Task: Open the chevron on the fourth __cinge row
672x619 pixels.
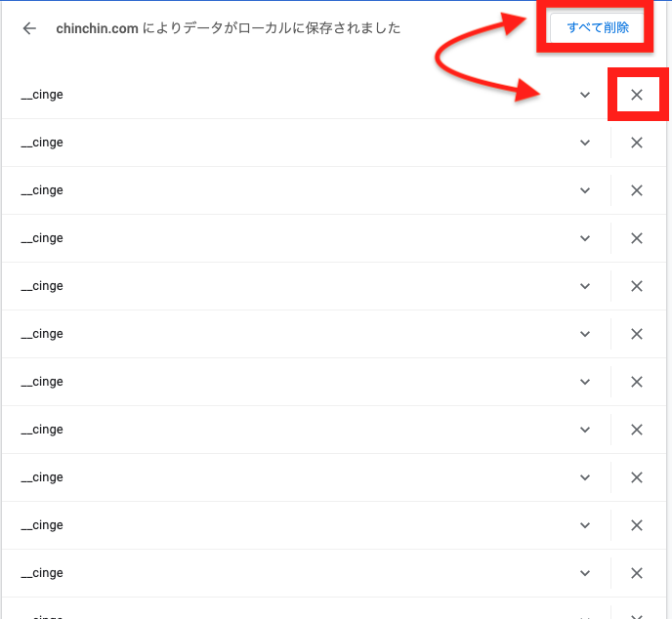Action: pos(585,238)
